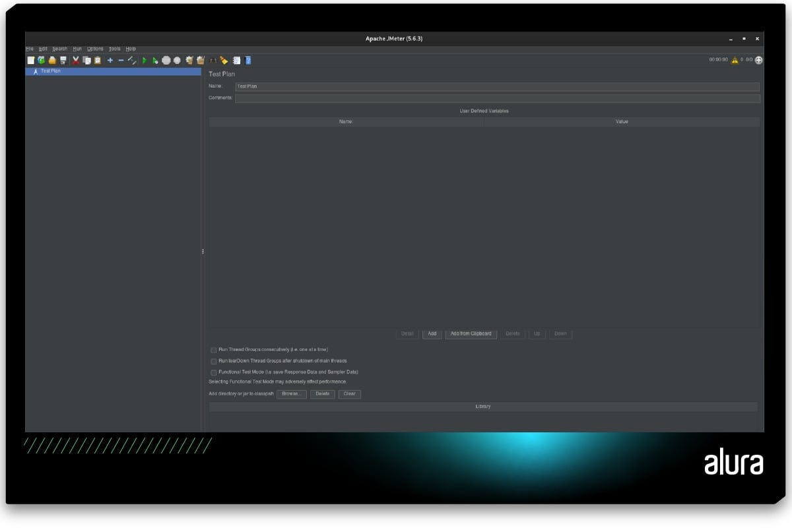Open the Run menu
This screenshot has height=532, width=792.
[77, 48]
